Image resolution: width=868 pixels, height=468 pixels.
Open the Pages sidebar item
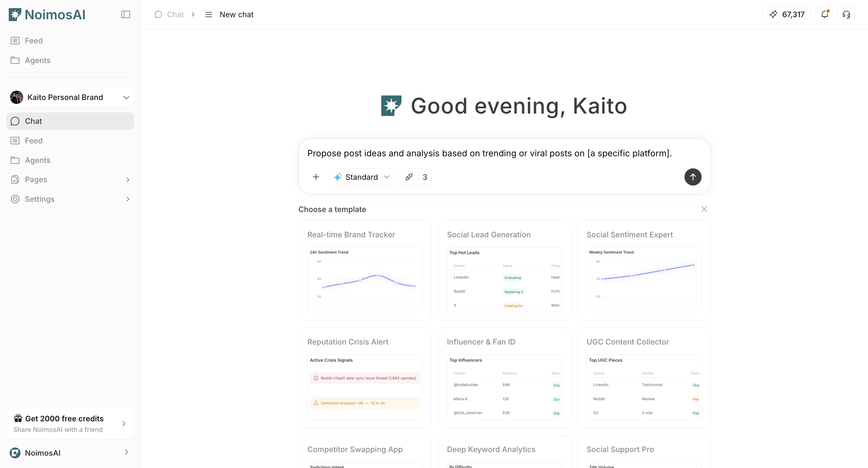click(x=70, y=179)
